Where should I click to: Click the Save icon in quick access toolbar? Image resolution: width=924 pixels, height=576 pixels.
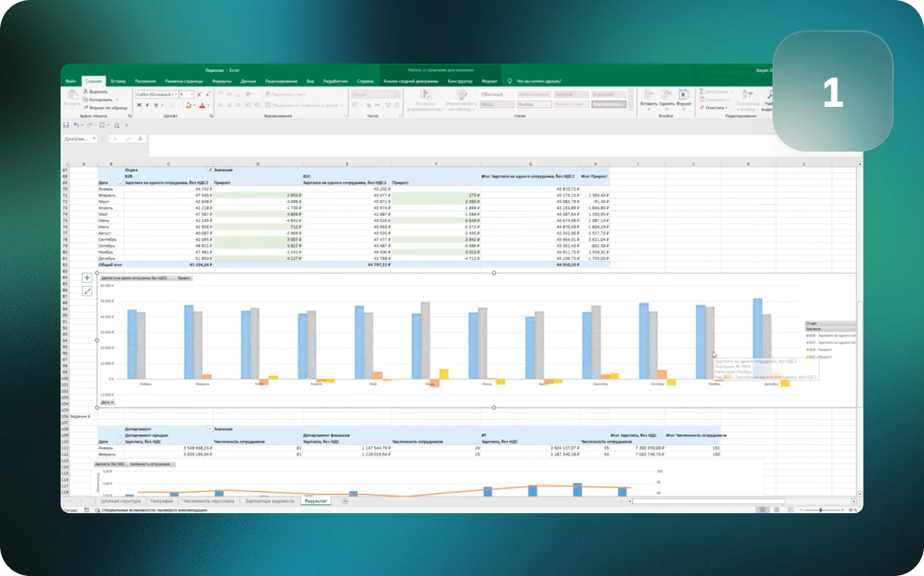66,125
